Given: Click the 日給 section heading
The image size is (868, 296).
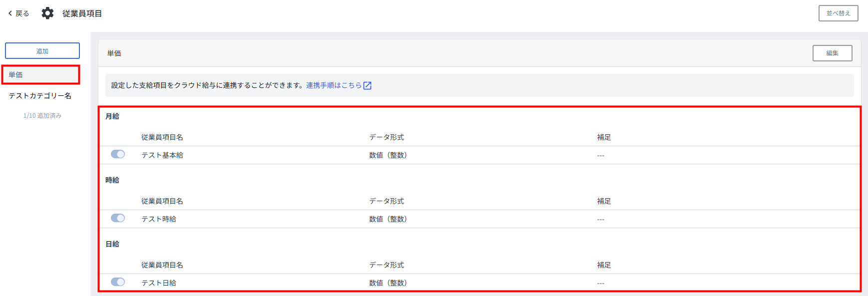Looking at the screenshot, I should click(112, 244).
